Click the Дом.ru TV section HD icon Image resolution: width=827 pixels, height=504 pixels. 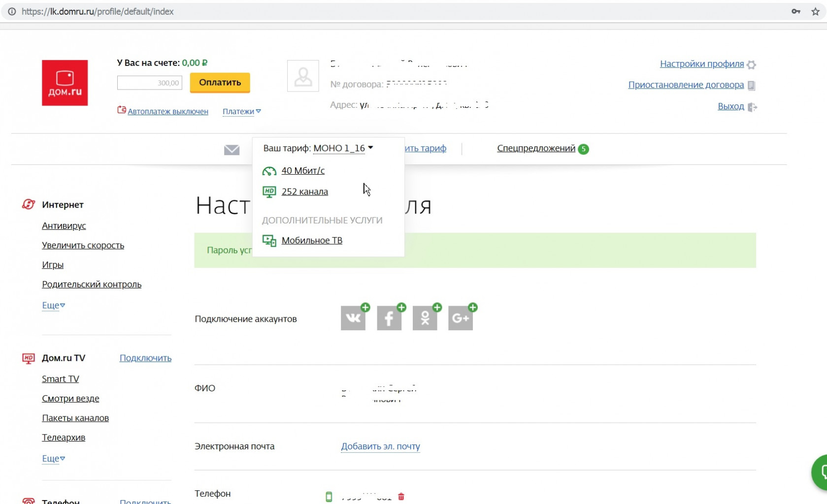point(29,358)
